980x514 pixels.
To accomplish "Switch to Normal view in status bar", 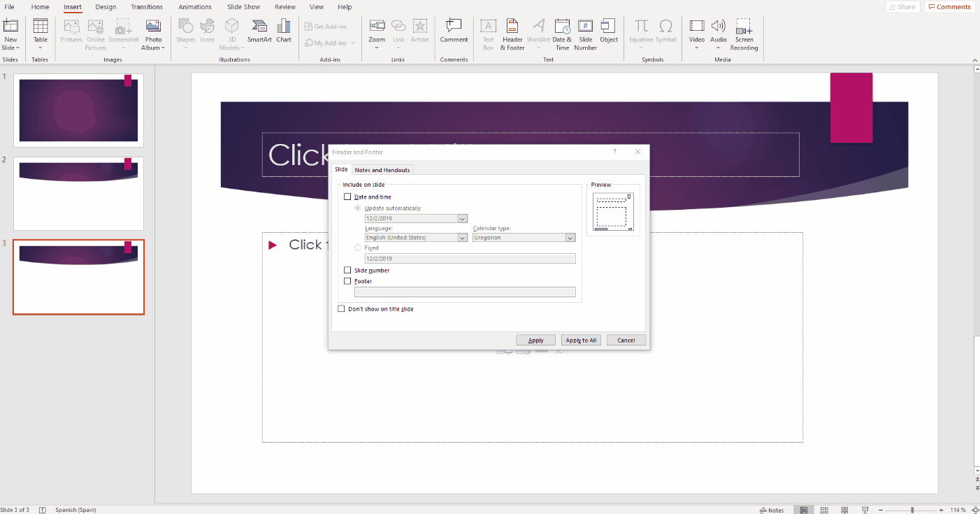I will click(x=804, y=510).
